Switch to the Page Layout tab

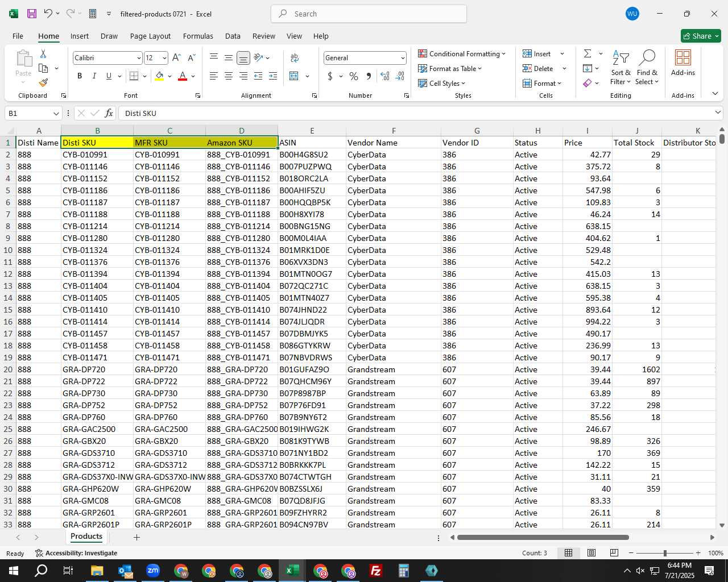point(150,36)
